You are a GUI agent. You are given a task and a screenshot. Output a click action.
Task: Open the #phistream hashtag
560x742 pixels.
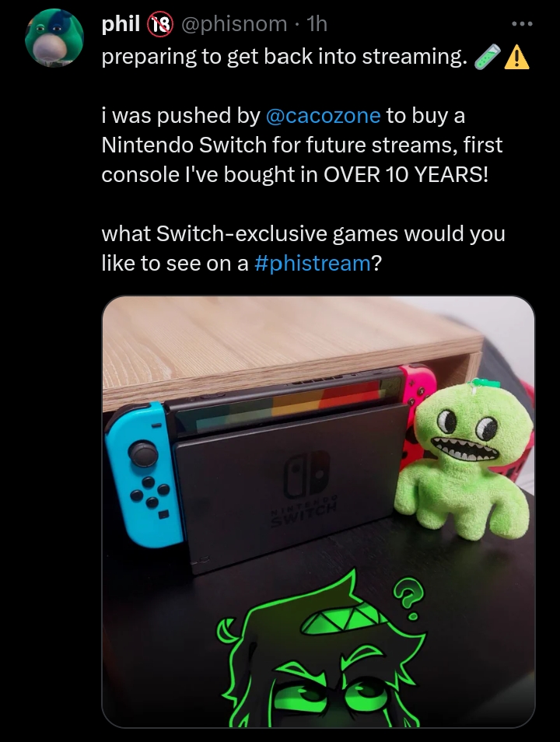pos(313,263)
